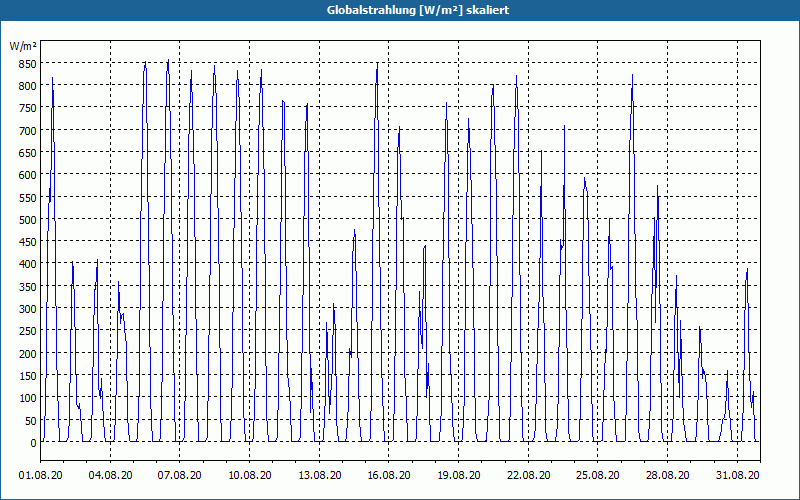Click the Globalstrahlung chart title bar
The image size is (800, 500).
pos(400,10)
